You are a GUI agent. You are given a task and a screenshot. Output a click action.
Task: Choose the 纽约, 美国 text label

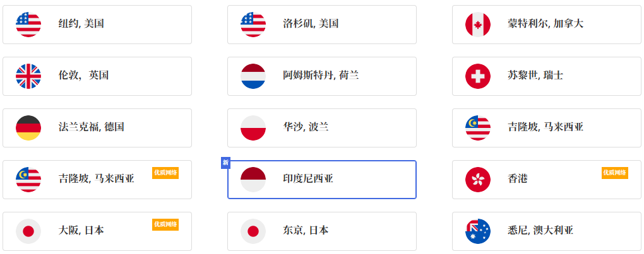[x=81, y=24]
